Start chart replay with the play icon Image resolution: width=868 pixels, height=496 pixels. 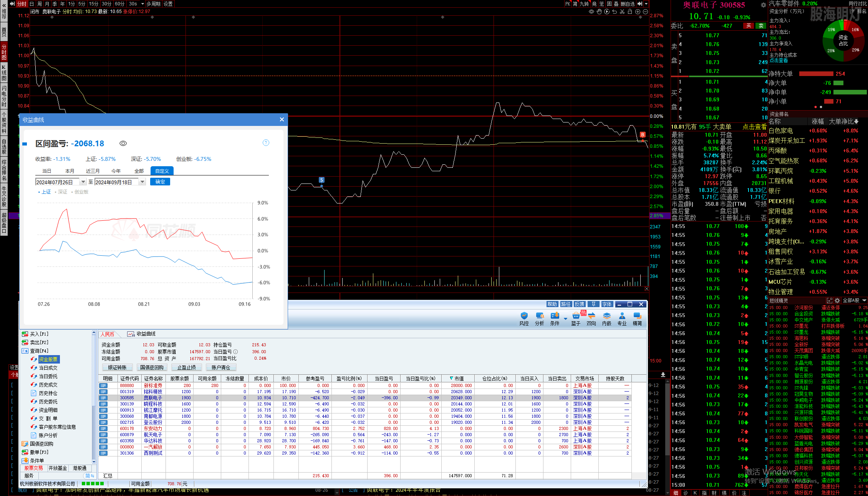click(607, 12)
